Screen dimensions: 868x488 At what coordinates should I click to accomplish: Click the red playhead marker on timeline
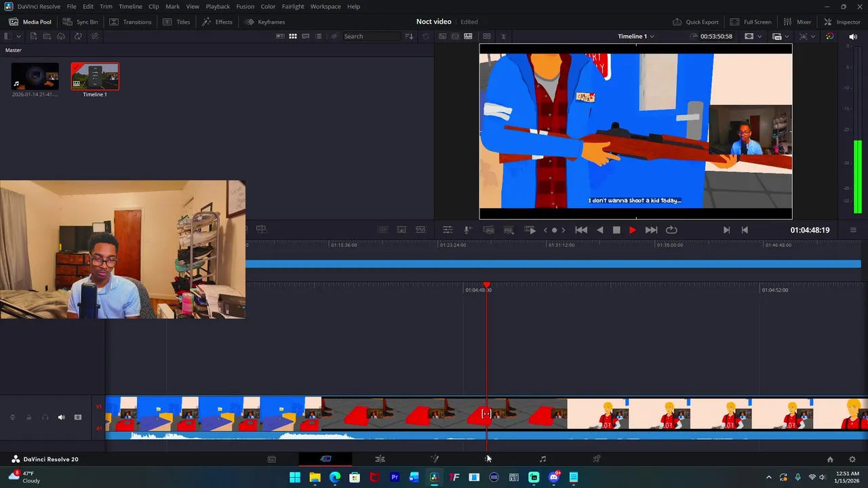tap(486, 286)
